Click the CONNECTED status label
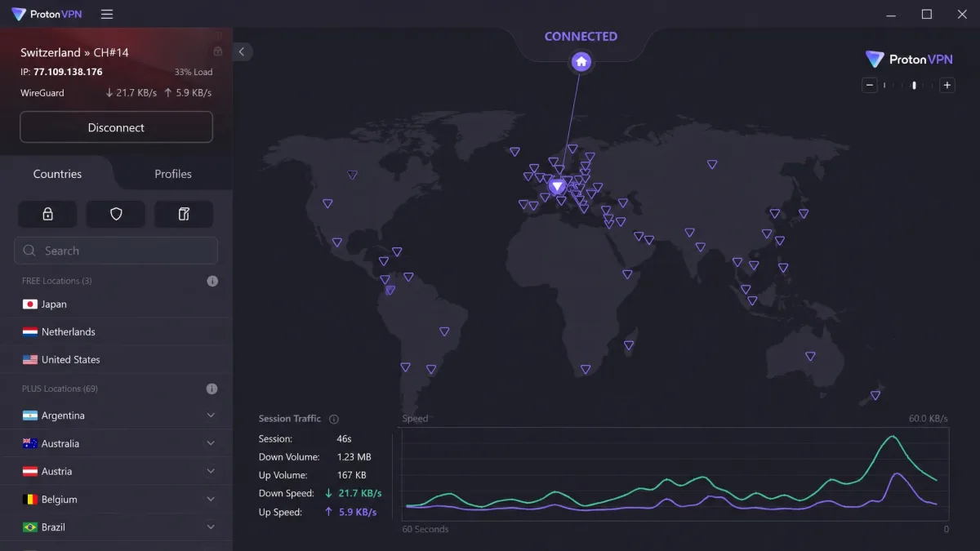Screen dimensions: 980x551 (581, 36)
